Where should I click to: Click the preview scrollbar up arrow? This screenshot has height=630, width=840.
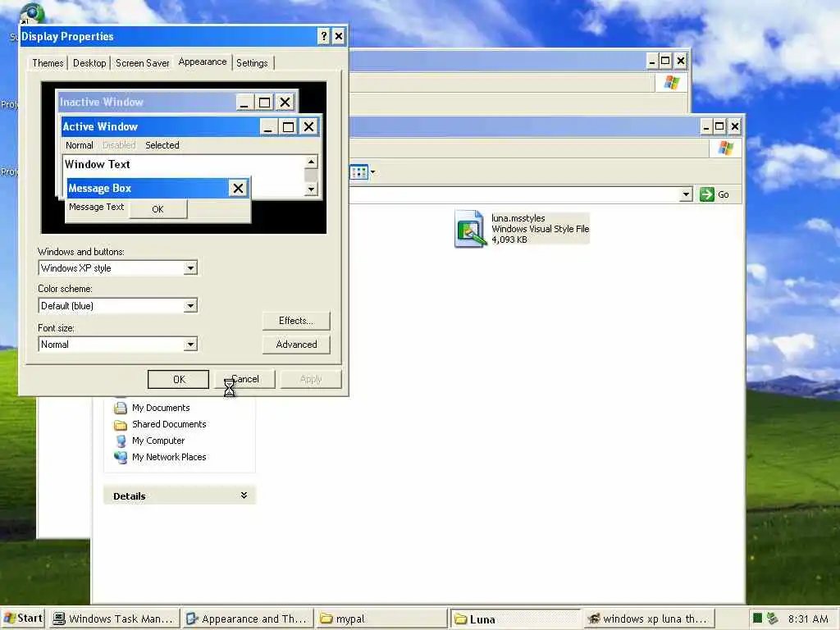point(311,162)
